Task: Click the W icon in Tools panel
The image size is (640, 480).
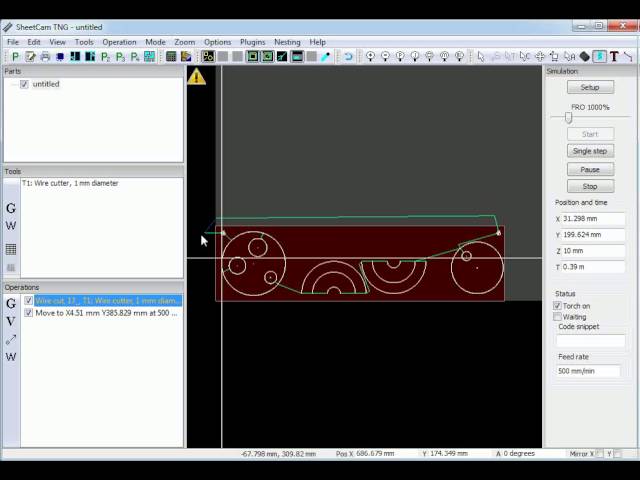Action: pyautogui.click(x=11, y=225)
